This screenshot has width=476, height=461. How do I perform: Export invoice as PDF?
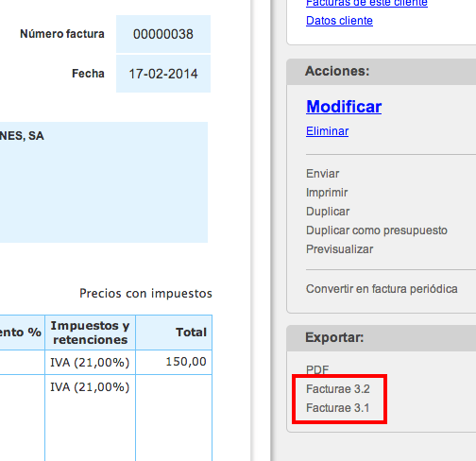pyautogui.click(x=317, y=369)
